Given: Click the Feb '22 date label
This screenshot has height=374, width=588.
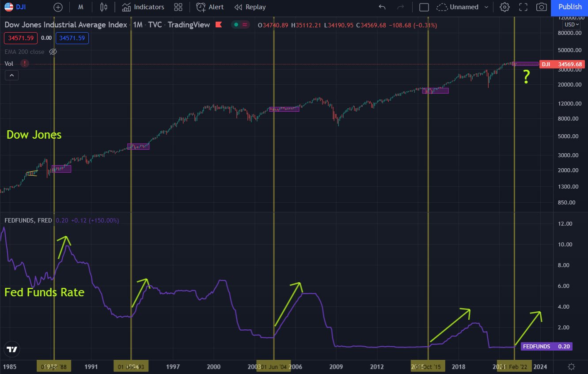Looking at the screenshot, I should coord(515,367).
